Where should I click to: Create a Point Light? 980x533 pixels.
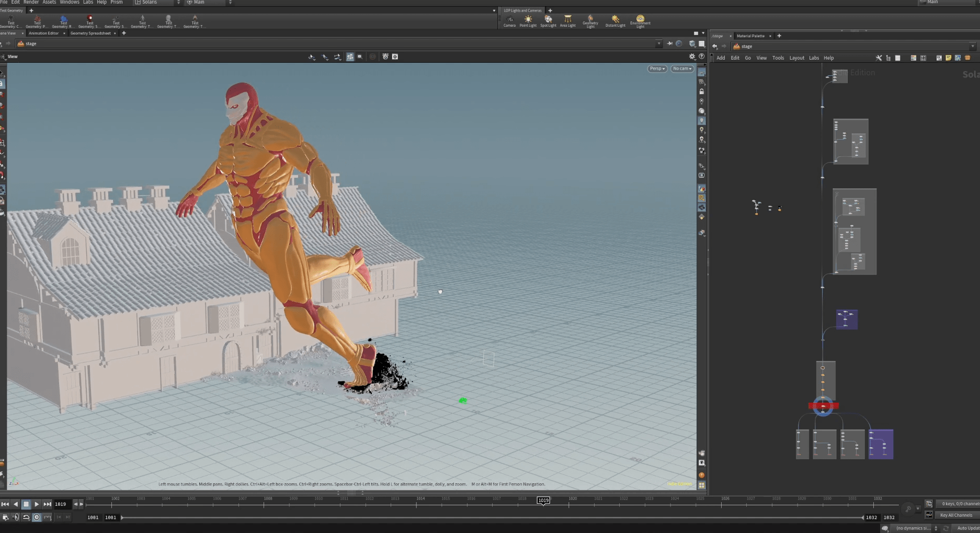[528, 21]
